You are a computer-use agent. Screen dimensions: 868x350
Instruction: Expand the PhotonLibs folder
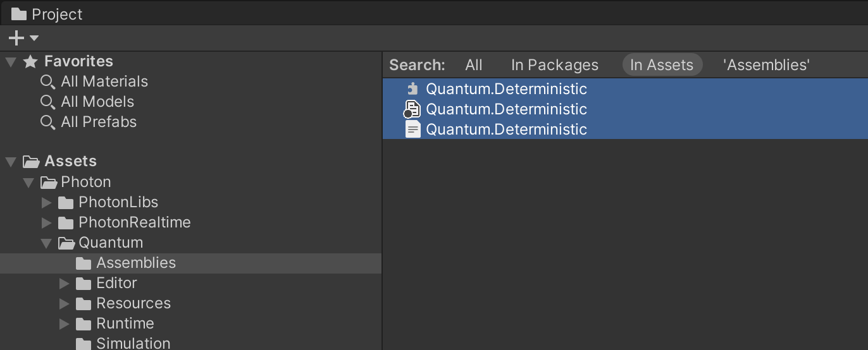(x=46, y=203)
